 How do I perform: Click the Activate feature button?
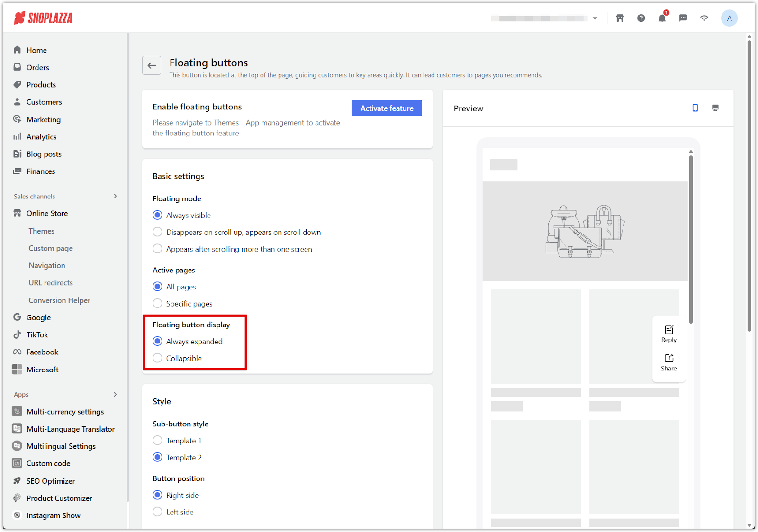(387, 108)
